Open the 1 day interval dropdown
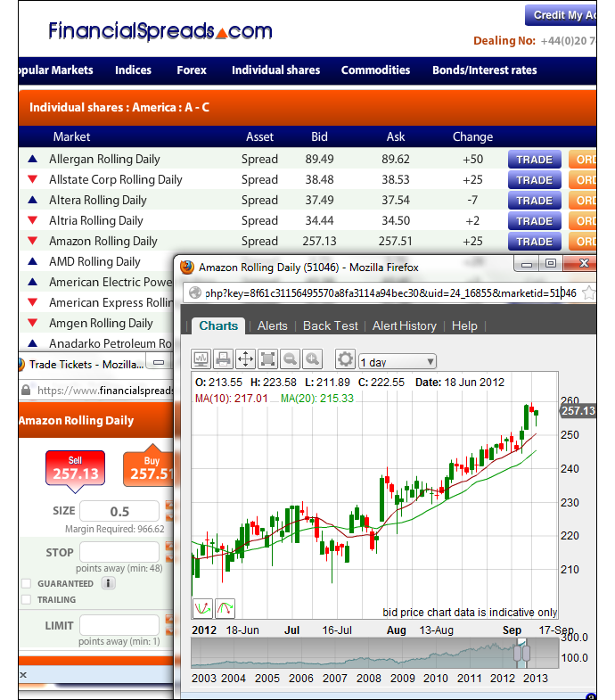This screenshot has width=615, height=700. [398, 361]
